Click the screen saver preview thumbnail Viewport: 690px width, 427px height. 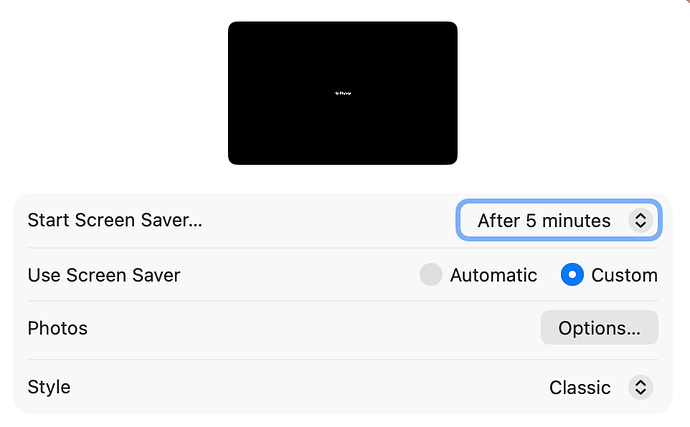click(342, 93)
